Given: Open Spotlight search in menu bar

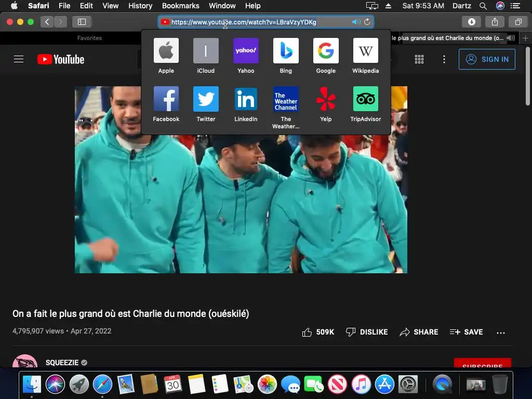Looking at the screenshot, I should pyautogui.click(x=483, y=6).
